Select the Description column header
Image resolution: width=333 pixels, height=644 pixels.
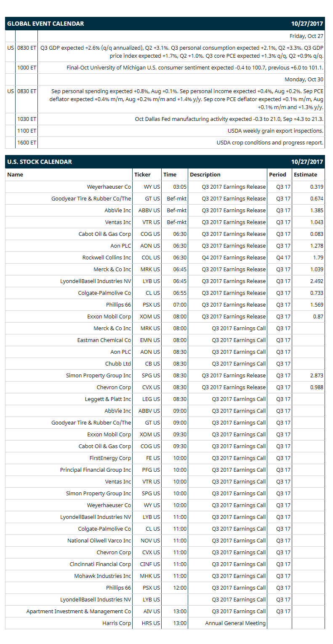tap(205, 174)
